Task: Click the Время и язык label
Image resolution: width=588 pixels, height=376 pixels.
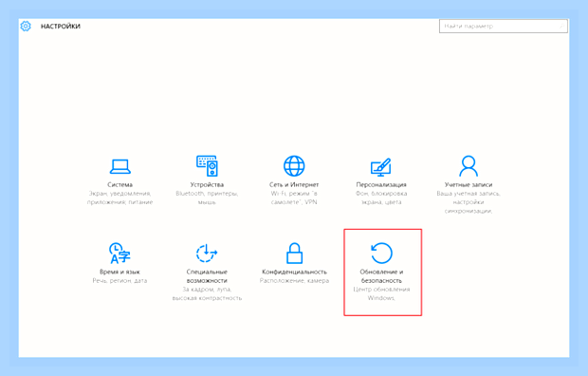Action: [x=119, y=272]
